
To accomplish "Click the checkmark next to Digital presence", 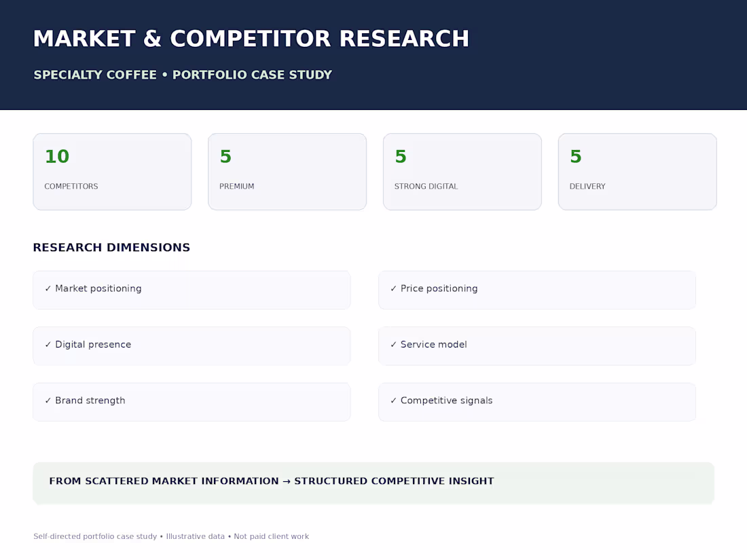I will point(48,345).
